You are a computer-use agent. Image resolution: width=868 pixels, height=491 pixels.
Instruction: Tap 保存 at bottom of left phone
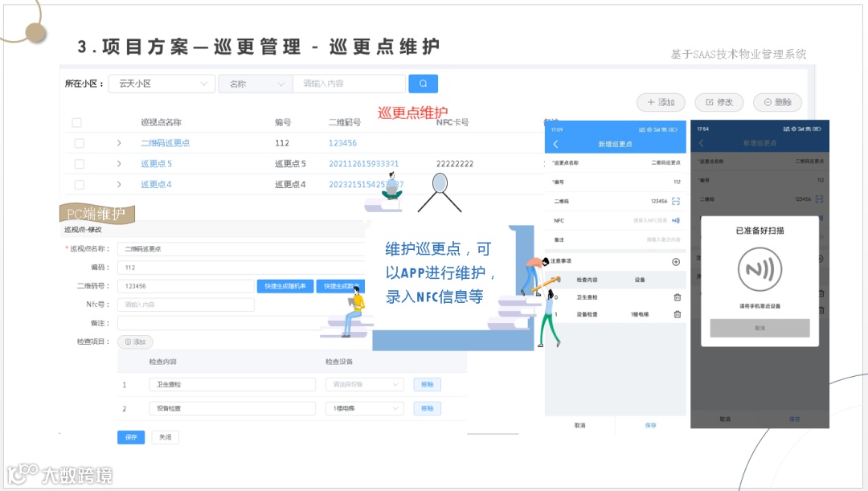click(650, 426)
